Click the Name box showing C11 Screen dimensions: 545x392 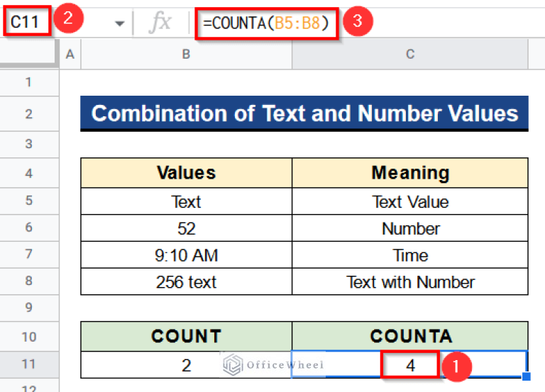point(26,22)
